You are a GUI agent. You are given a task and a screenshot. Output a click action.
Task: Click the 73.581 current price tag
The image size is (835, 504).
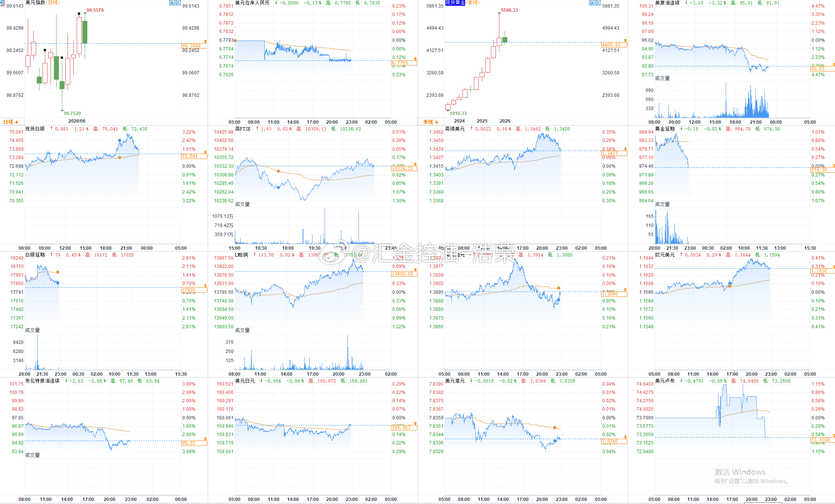(194, 156)
